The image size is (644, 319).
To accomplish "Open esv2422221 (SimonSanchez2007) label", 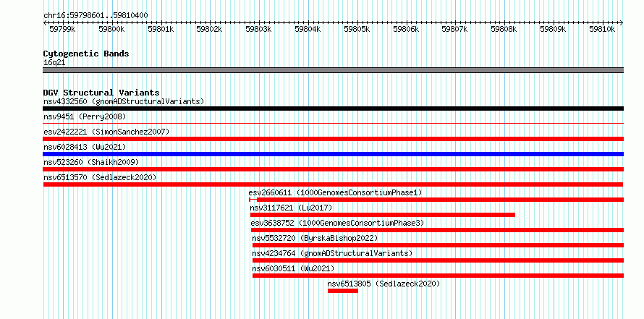I will pos(106,132).
